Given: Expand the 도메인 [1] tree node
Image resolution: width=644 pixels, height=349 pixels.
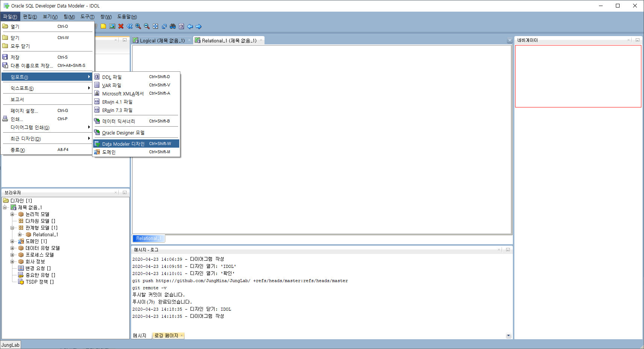Looking at the screenshot, I should tap(12, 241).
